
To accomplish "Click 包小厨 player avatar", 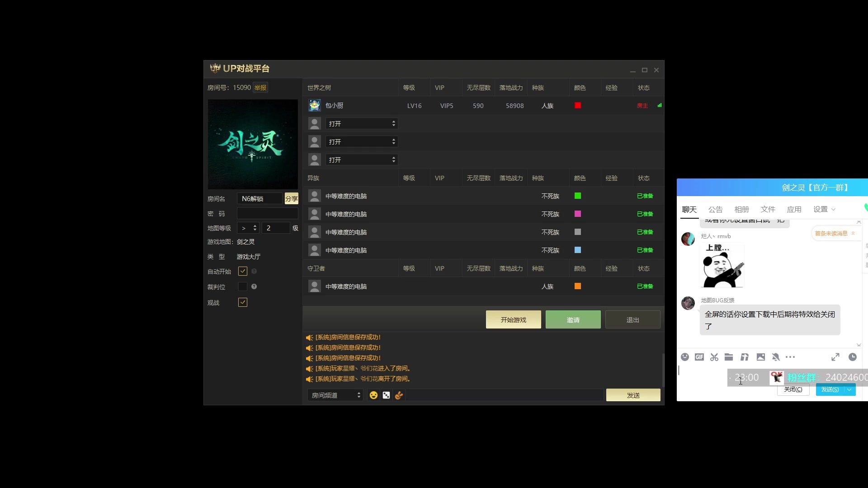I will (315, 105).
